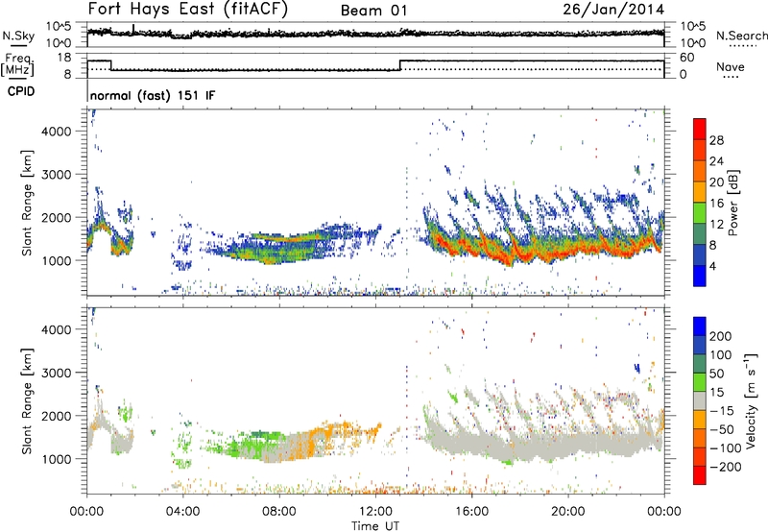Click the 'Fort Hays East (fitACF)' plot title
This screenshot has height=532, width=768.
[187, 10]
